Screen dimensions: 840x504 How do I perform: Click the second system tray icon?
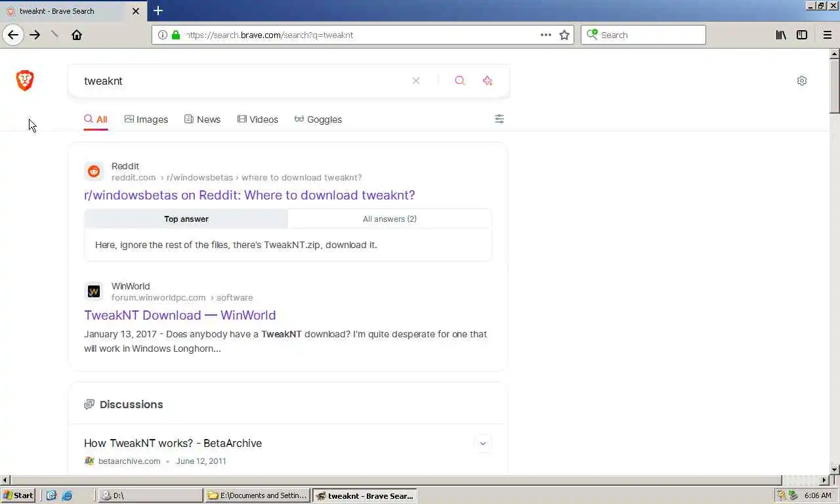pyautogui.click(x=793, y=495)
